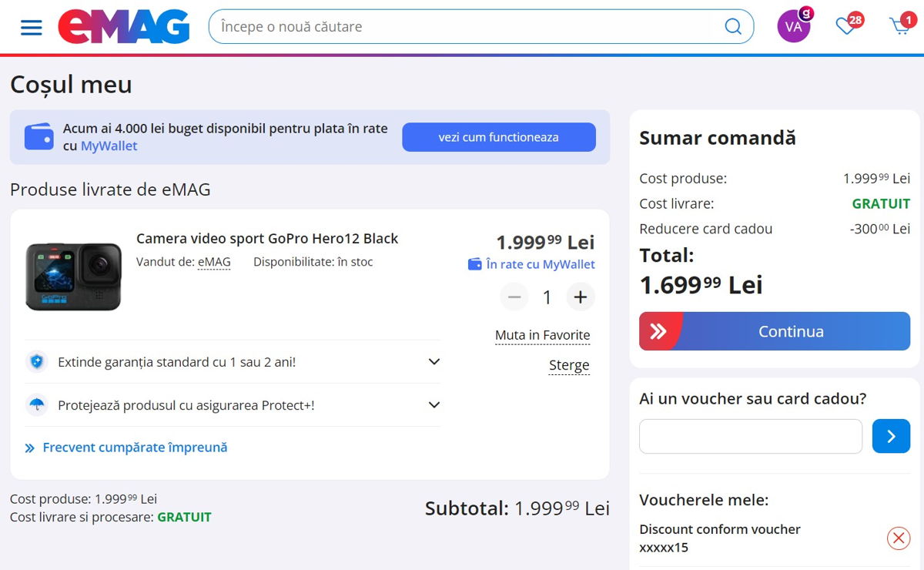The width and height of the screenshot is (924, 570).
Task: Click Cost livrare si procesare text below product
Action: pyautogui.click(x=111, y=518)
